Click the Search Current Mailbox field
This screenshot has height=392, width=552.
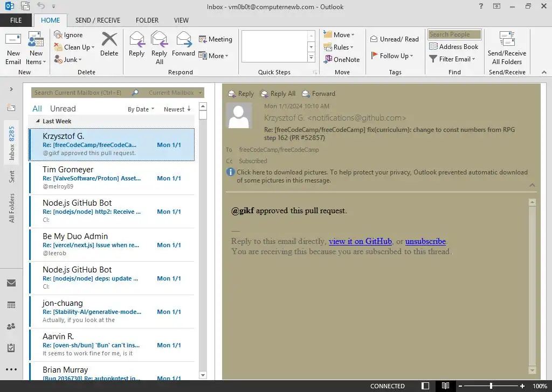pos(82,93)
